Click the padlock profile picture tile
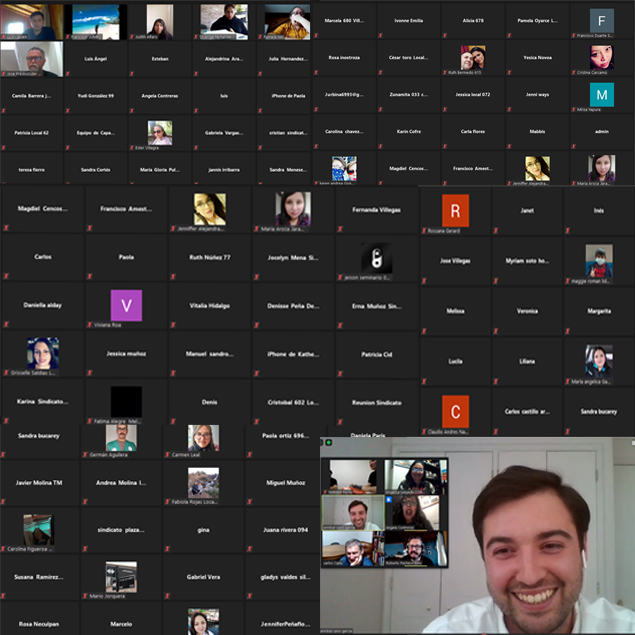 pyautogui.click(x=376, y=258)
